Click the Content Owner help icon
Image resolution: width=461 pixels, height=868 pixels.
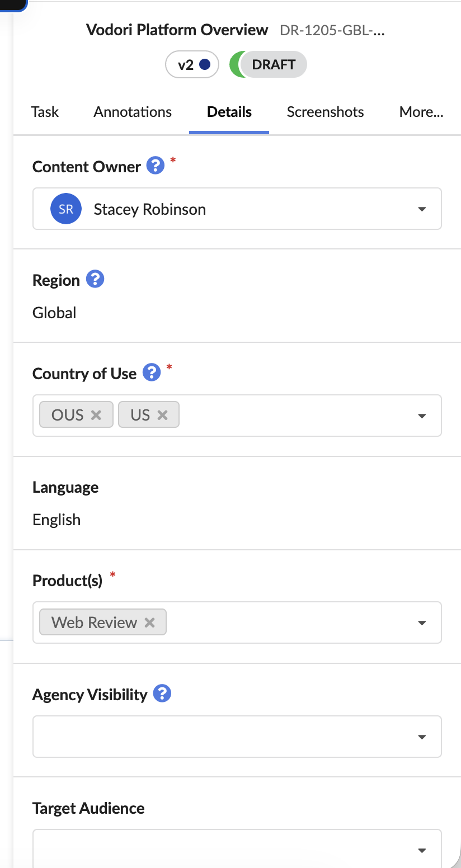[156, 166]
